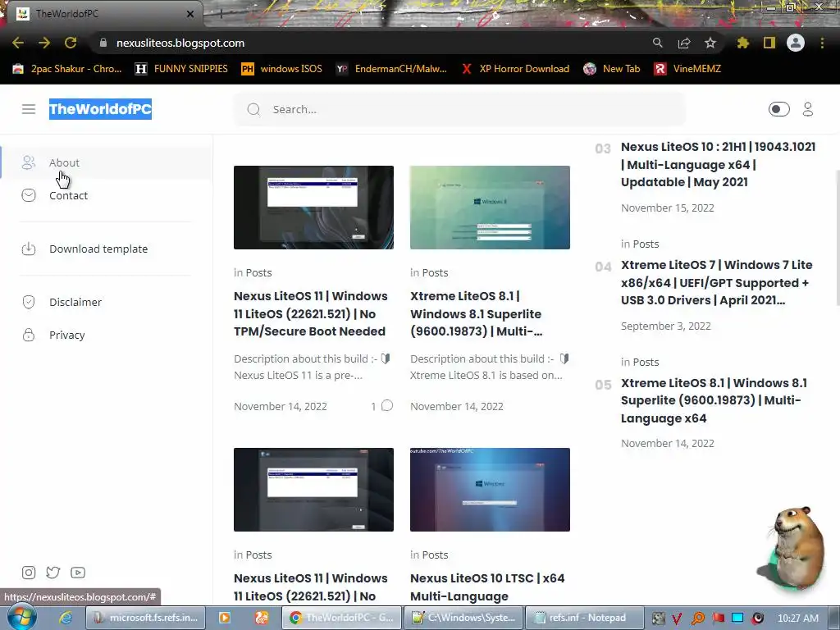The image size is (840, 630).
Task: Open the XP Horror Download bookmark
Action: coord(515,69)
